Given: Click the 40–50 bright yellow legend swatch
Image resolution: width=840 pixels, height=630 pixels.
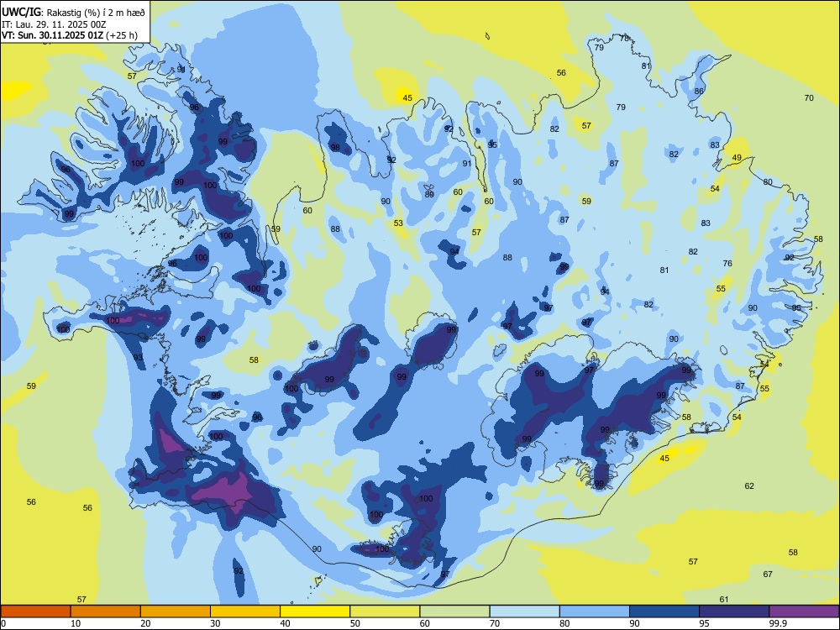Looking at the screenshot, I should pyautogui.click(x=315, y=612).
